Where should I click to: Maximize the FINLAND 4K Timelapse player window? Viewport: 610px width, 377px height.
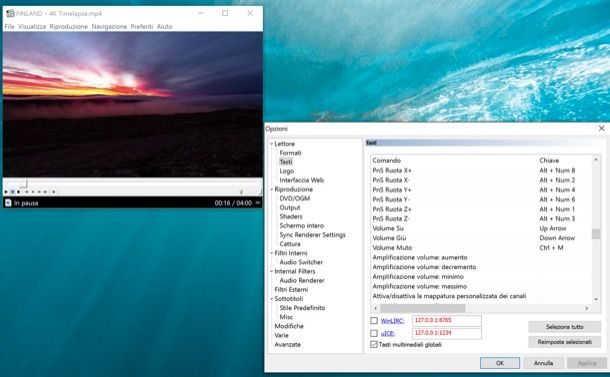tap(225, 13)
